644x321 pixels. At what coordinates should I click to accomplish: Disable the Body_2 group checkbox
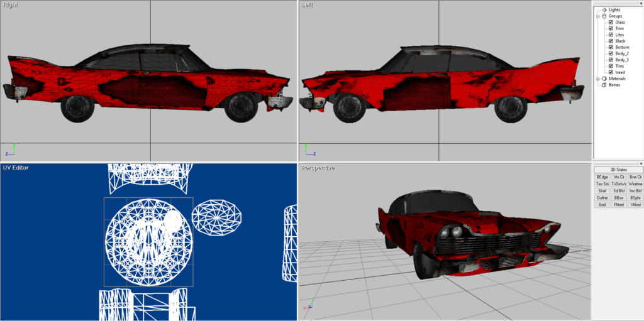point(611,53)
